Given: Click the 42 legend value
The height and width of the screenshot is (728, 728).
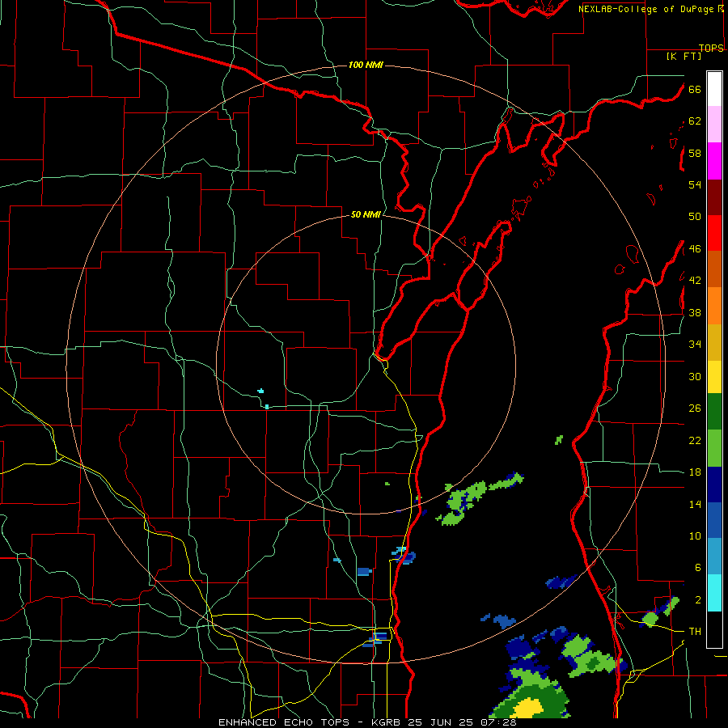Looking at the screenshot, I should coord(695,281).
